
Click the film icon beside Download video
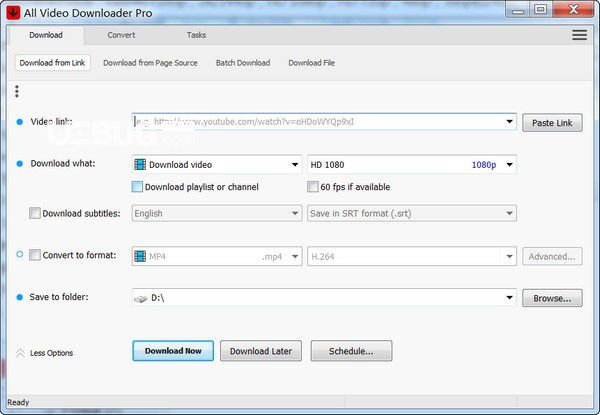tap(140, 165)
